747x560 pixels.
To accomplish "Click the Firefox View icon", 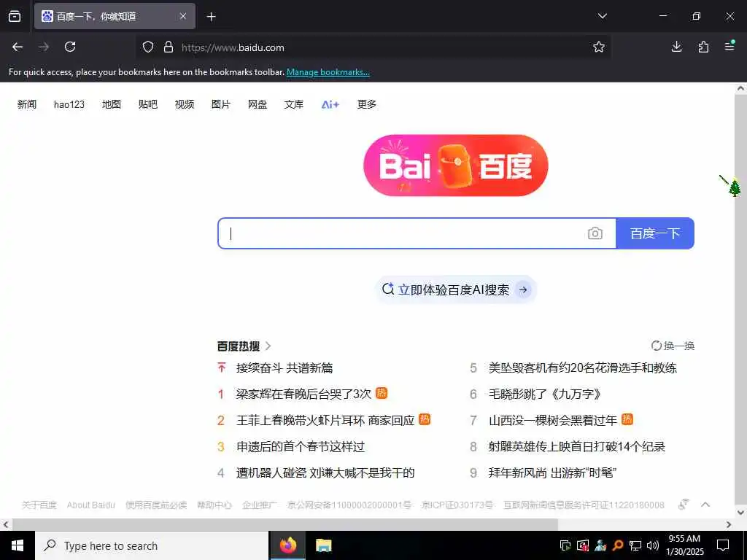I will [15, 16].
